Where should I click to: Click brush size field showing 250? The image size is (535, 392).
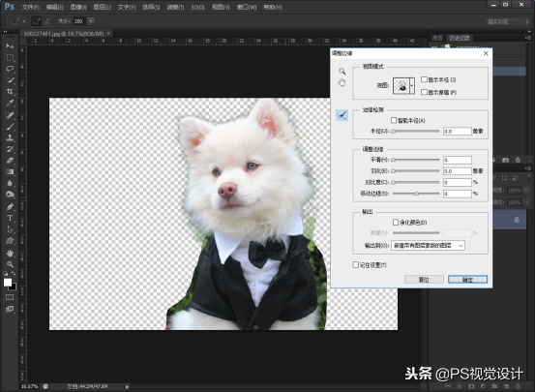pos(79,21)
